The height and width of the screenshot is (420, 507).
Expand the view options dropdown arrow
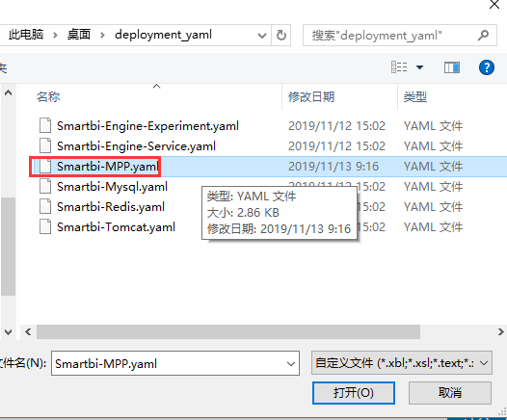[x=419, y=67]
